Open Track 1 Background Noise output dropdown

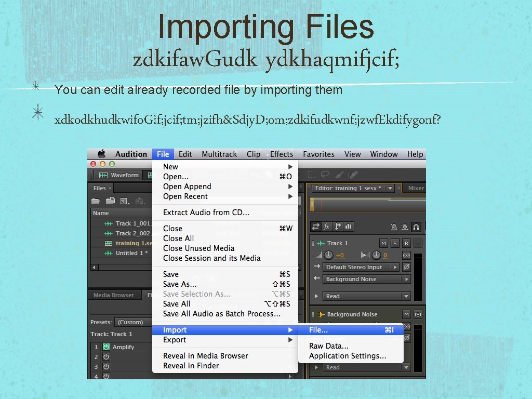[366, 279]
